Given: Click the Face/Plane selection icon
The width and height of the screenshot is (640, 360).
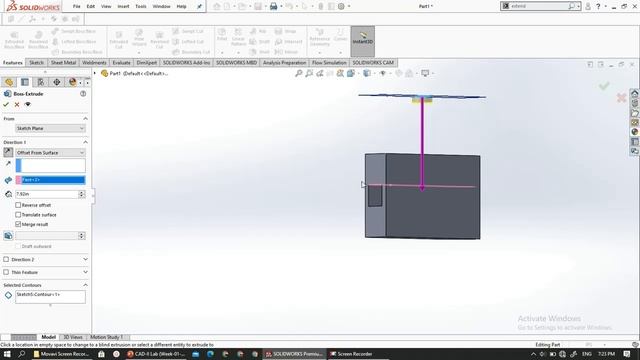Looking at the screenshot, I should tap(8, 180).
